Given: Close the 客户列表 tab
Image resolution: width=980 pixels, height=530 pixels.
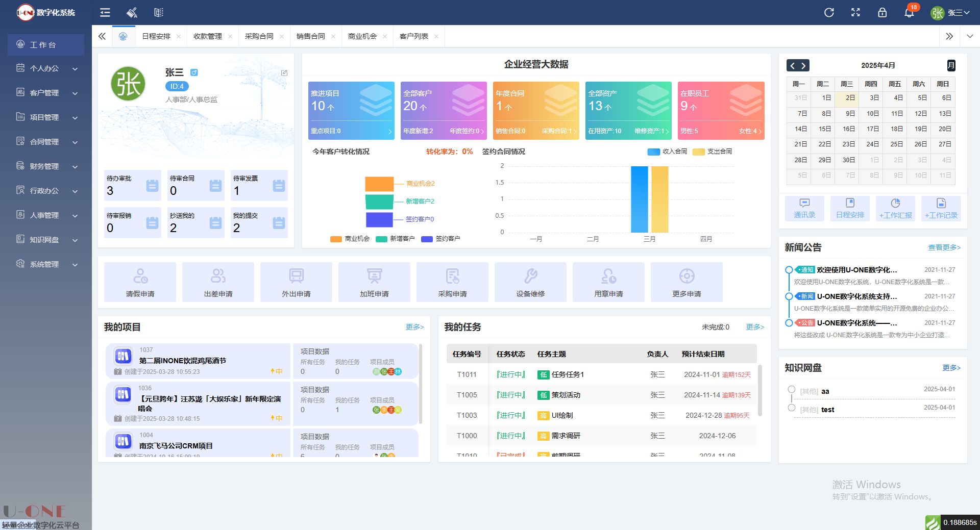Looking at the screenshot, I should 436,36.
